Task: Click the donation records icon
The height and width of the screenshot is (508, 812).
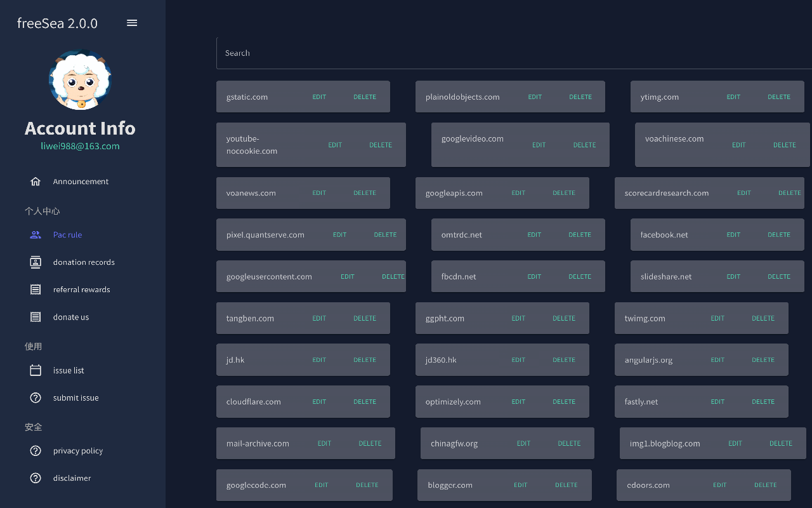Action: click(36, 262)
